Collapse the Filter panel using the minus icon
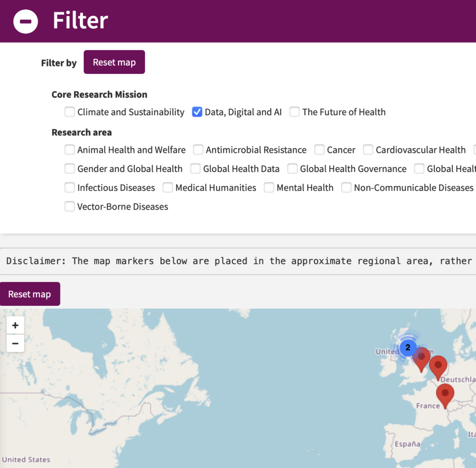The image size is (476, 468). pos(25,21)
